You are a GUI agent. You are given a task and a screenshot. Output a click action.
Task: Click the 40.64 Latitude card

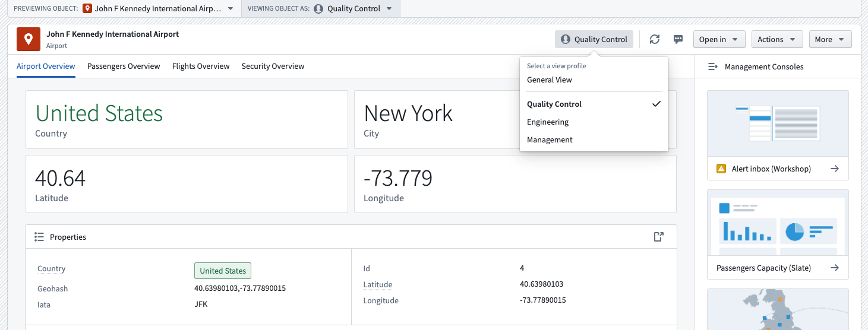tap(187, 184)
